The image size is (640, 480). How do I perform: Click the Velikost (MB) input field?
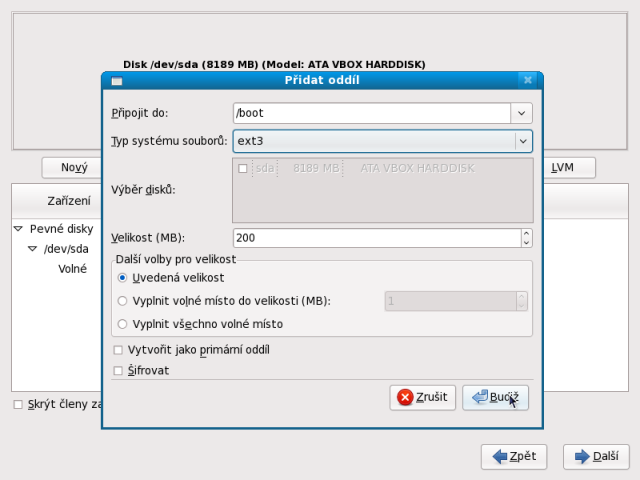(375, 238)
